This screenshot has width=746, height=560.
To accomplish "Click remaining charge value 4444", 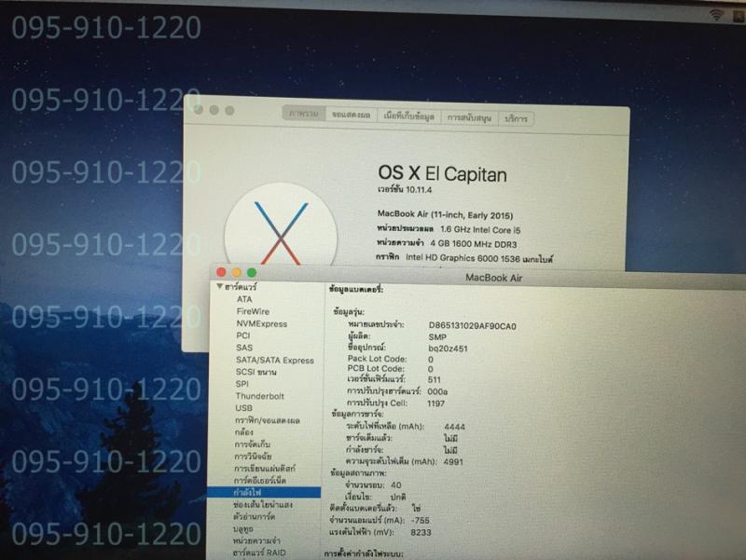I will [454, 427].
